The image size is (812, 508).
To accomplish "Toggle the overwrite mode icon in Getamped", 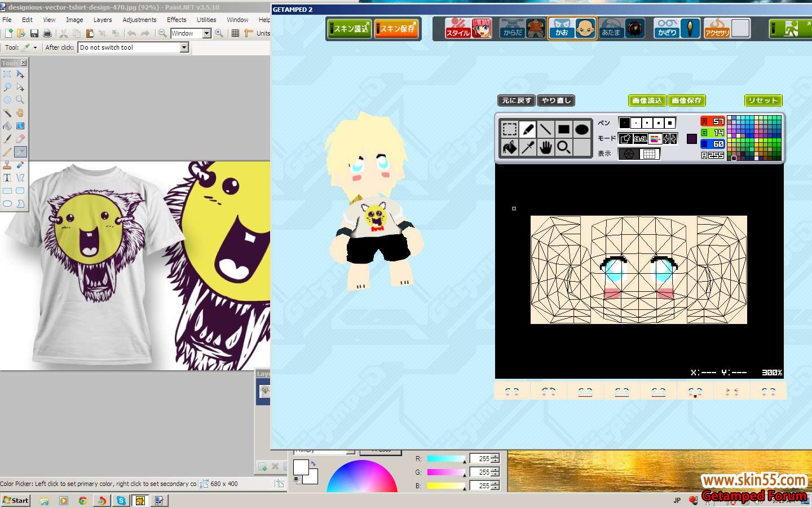I will 625,138.
